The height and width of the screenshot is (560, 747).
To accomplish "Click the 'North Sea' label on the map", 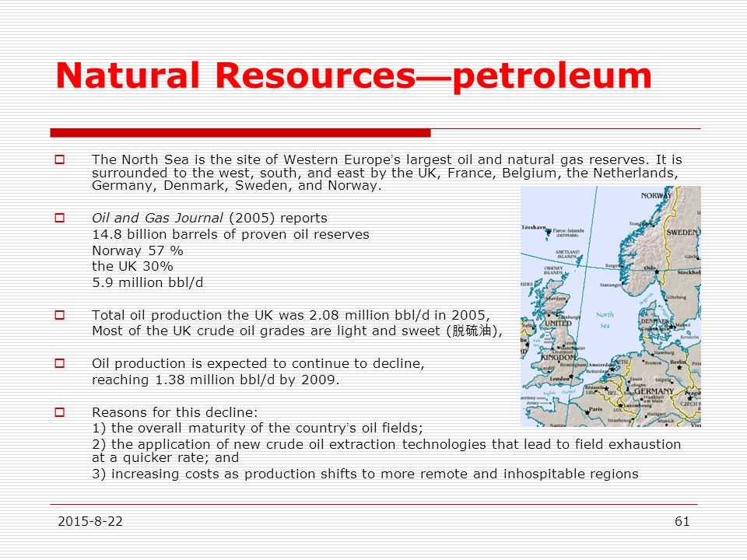I will point(605,320).
